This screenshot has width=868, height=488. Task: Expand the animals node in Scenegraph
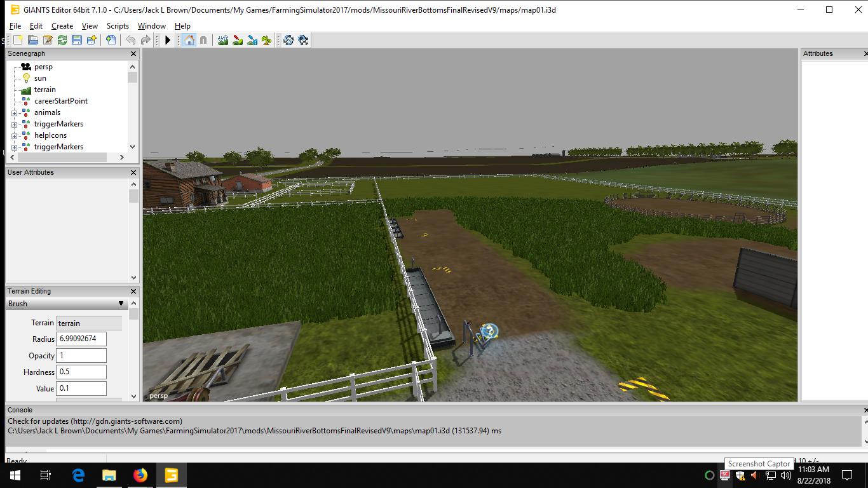(15, 113)
